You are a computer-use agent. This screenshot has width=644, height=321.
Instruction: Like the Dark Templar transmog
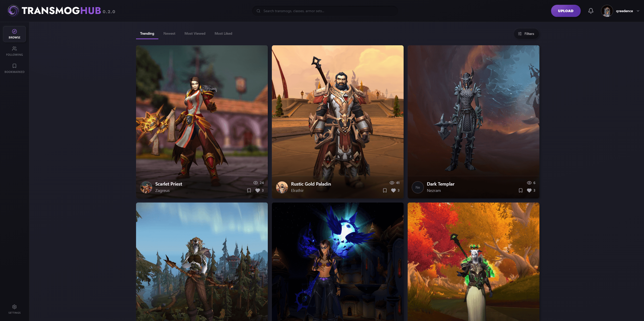(x=529, y=190)
